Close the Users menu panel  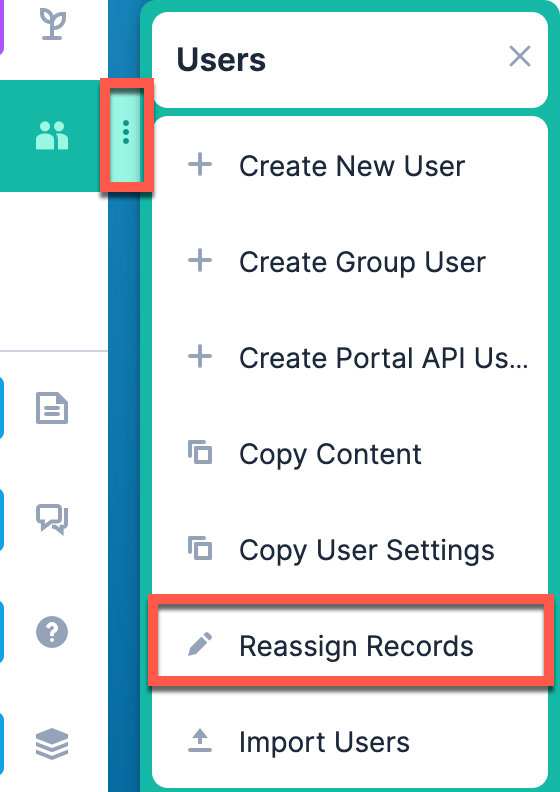[520, 56]
